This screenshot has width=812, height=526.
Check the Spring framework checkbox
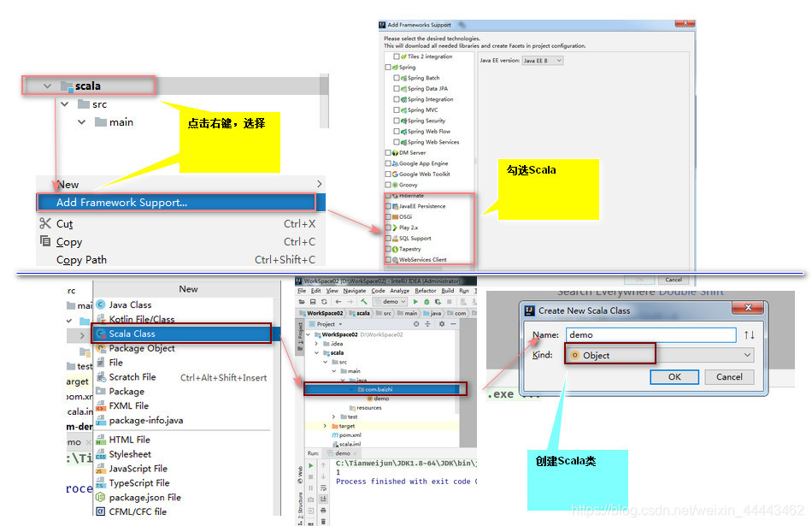tap(388, 68)
